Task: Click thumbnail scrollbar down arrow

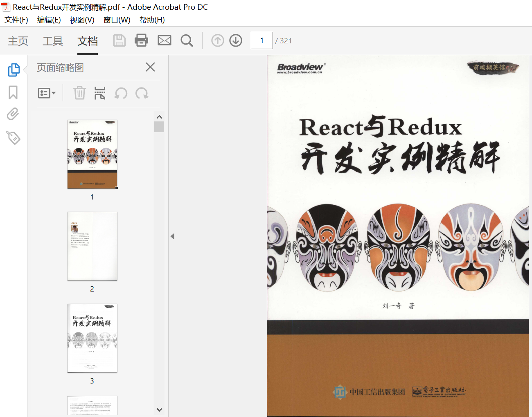Action: point(159,409)
